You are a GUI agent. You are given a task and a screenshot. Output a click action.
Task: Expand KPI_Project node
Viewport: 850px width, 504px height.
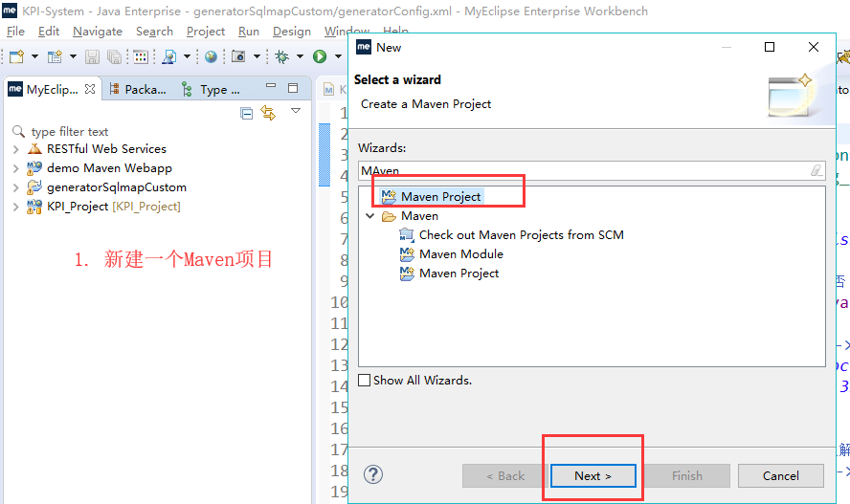click(x=15, y=207)
